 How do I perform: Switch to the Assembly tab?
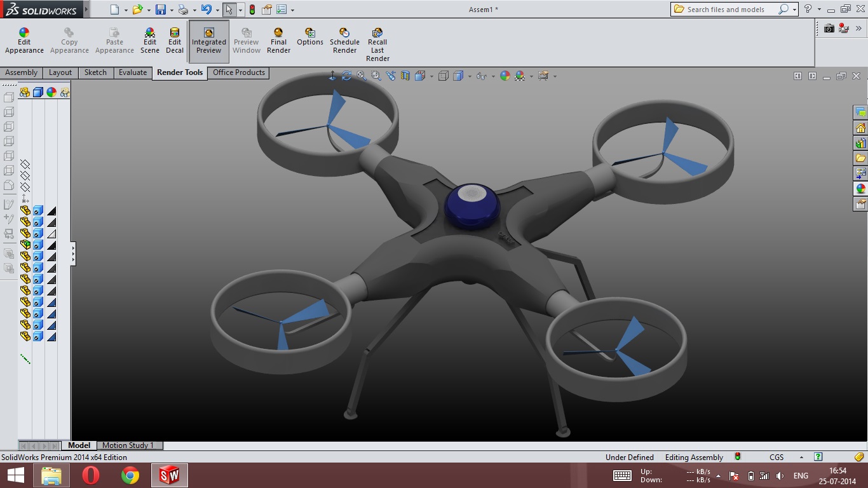tap(22, 72)
